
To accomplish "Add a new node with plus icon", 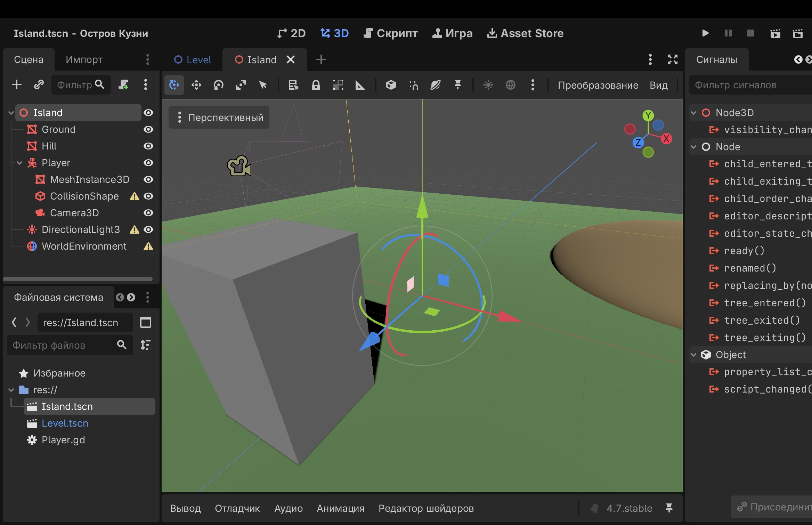I will pos(17,84).
